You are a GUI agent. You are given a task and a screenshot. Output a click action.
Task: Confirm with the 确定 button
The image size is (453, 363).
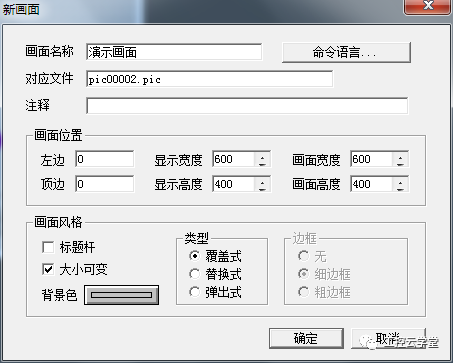[306, 338]
